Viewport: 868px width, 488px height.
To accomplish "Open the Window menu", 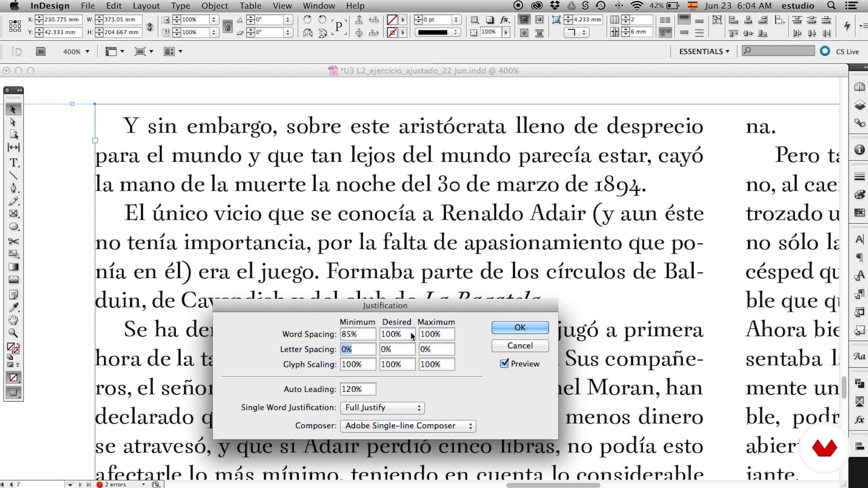I will 319,6.
